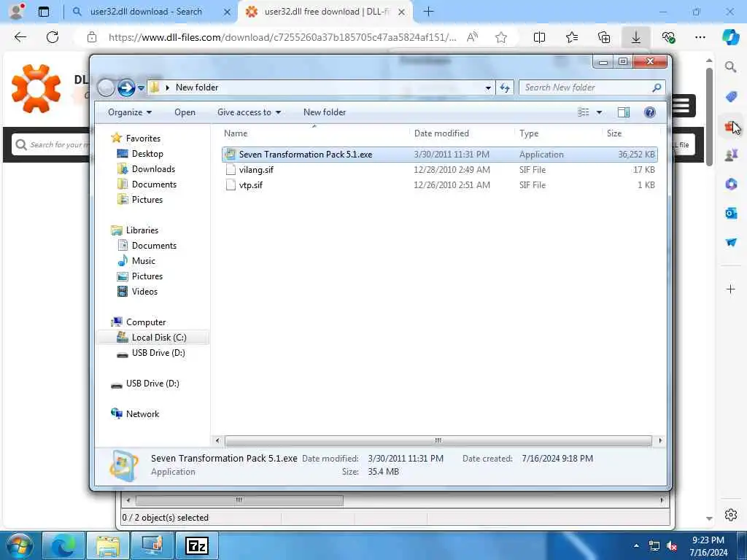The width and height of the screenshot is (747, 560).
Task: Click the browser profile avatar icon
Action: (16, 12)
